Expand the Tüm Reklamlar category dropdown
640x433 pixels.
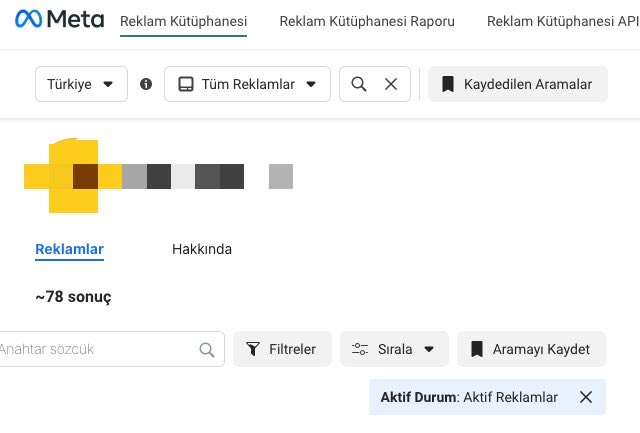coord(247,84)
